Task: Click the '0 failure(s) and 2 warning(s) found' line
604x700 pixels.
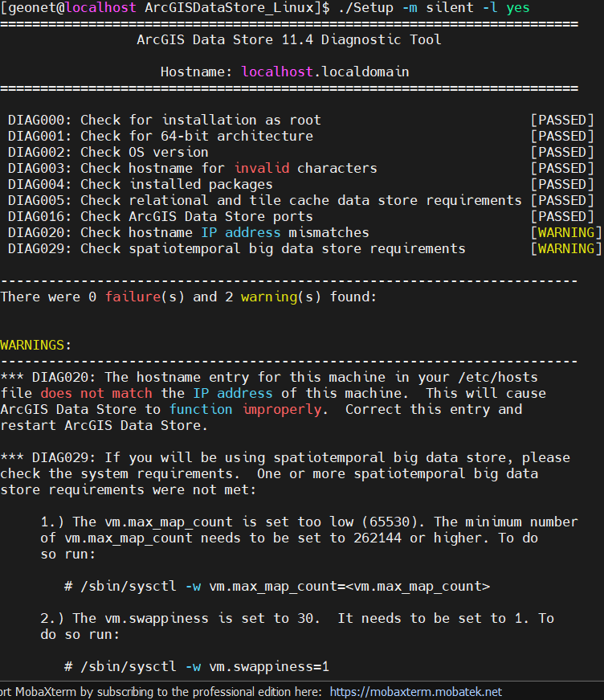Action: point(189,297)
